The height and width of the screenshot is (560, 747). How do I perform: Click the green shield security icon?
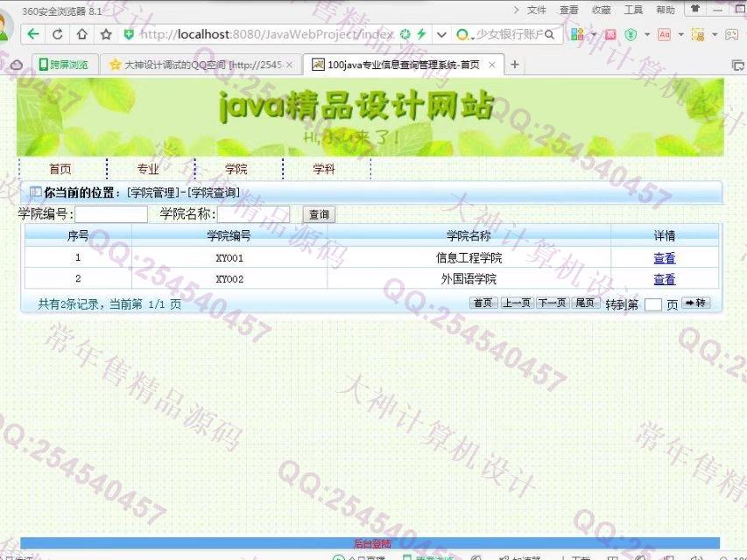click(x=129, y=35)
